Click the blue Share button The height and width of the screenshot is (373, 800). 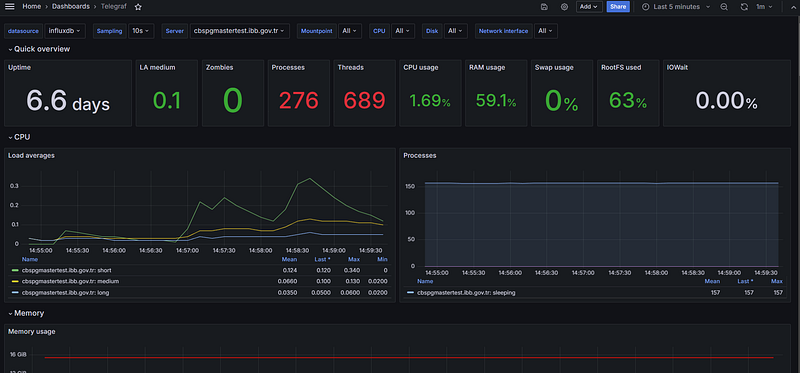[618, 7]
